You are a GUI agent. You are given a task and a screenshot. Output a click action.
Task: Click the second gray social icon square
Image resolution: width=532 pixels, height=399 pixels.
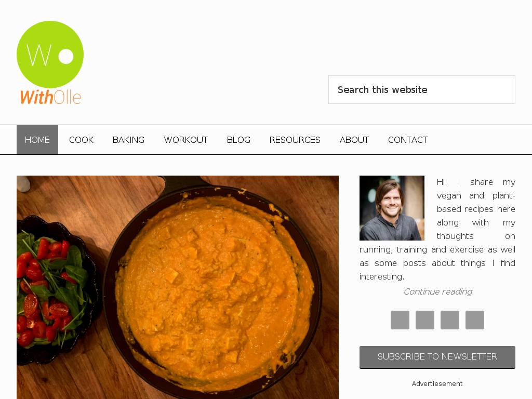pyautogui.click(x=425, y=320)
